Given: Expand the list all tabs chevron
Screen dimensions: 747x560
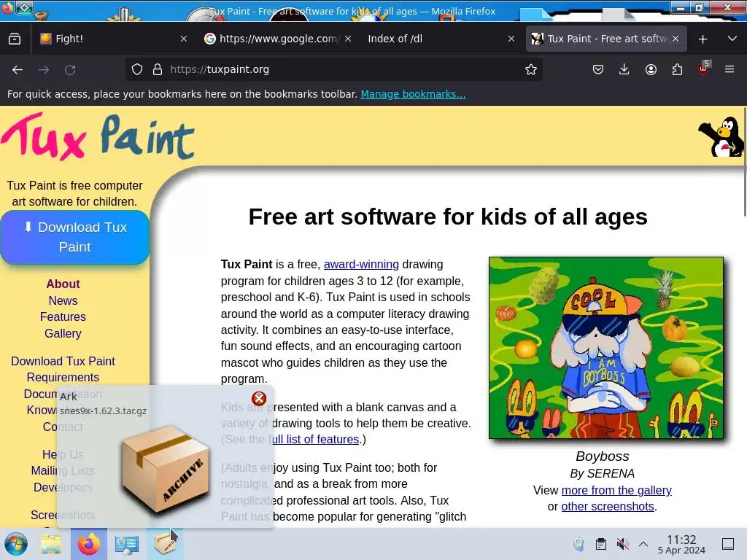Looking at the screenshot, I should pyautogui.click(x=732, y=39).
